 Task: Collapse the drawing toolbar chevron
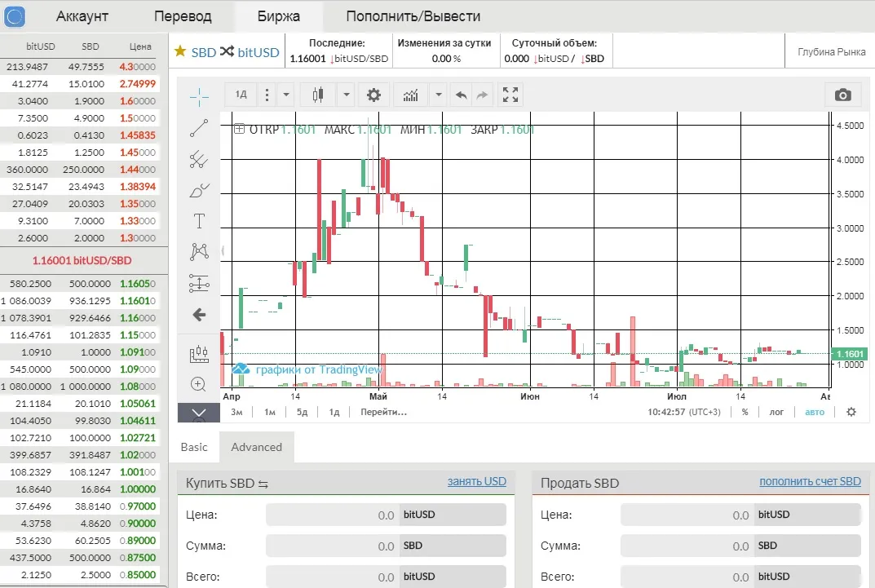click(199, 413)
